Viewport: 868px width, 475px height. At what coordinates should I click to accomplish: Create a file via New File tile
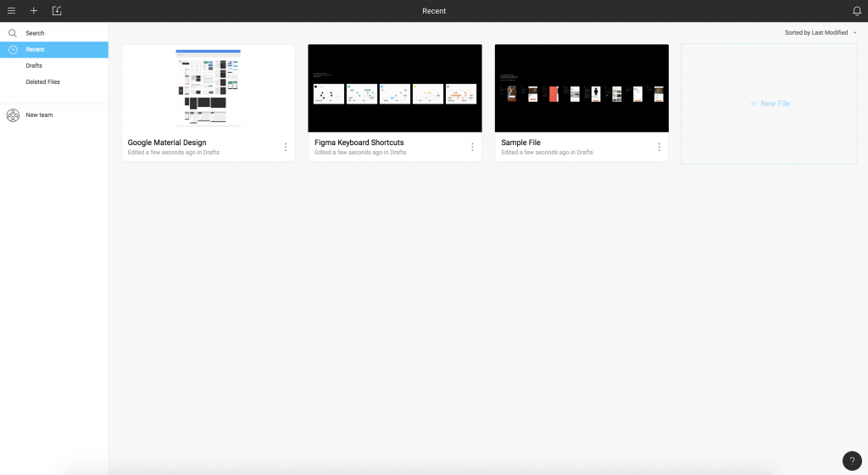pos(769,103)
